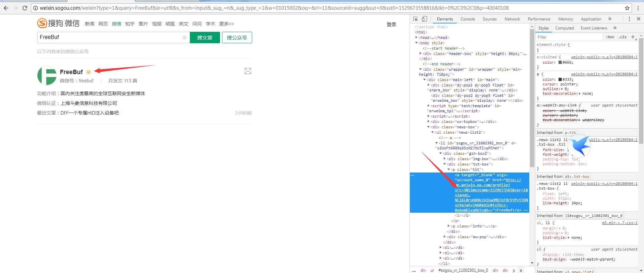644x273 pixels.
Task: Click the browser forward arrow
Action: click(x=15, y=8)
